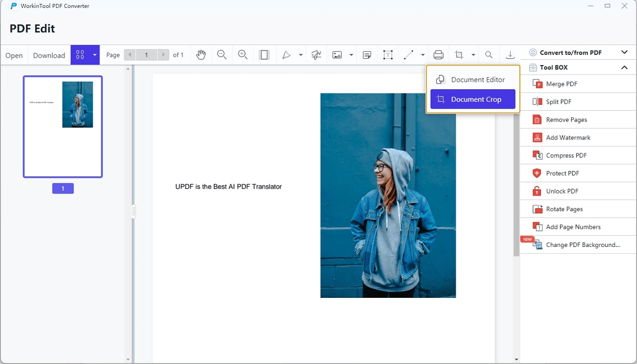Click the freehand signature tool icon
637x364 pixels.
coord(316,54)
